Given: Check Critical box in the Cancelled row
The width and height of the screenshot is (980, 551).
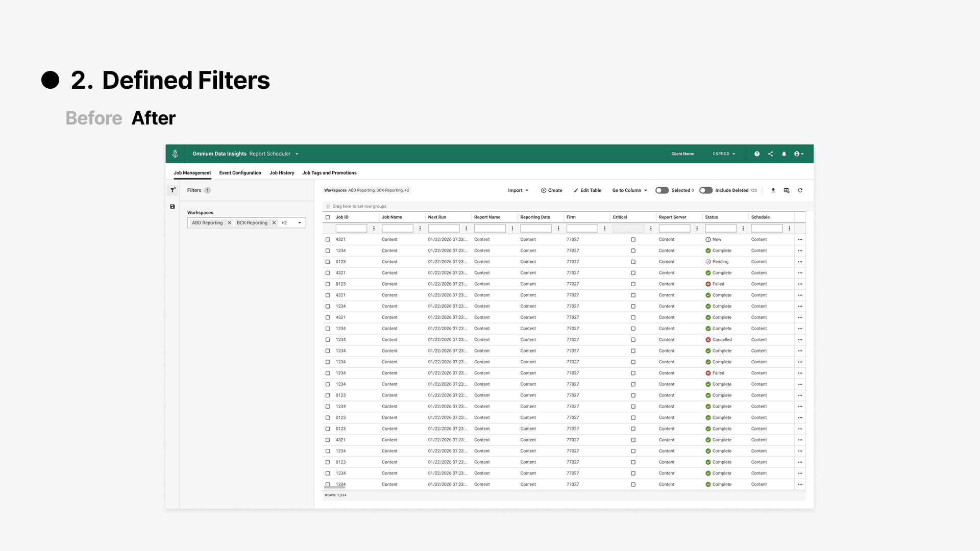Looking at the screenshot, I should pyautogui.click(x=633, y=340).
